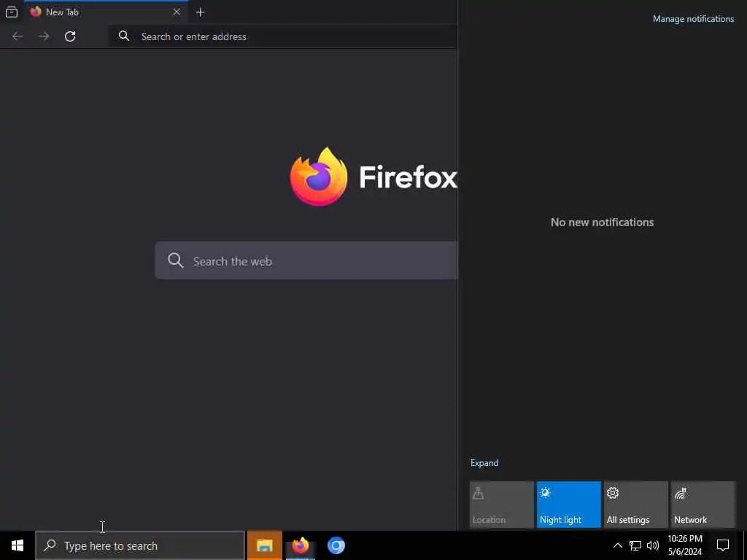The width and height of the screenshot is (747, 560).
Task: Reload the current page
Action: [70, 36]
